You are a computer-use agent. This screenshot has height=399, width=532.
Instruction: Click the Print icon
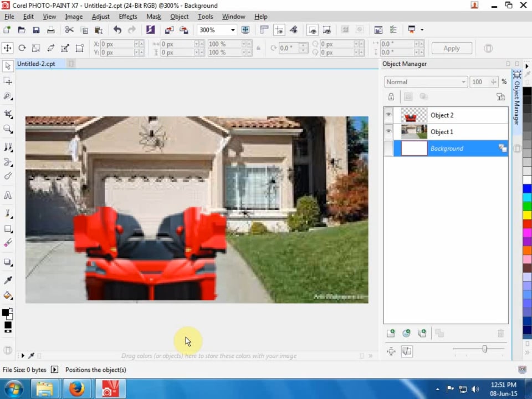50,30
